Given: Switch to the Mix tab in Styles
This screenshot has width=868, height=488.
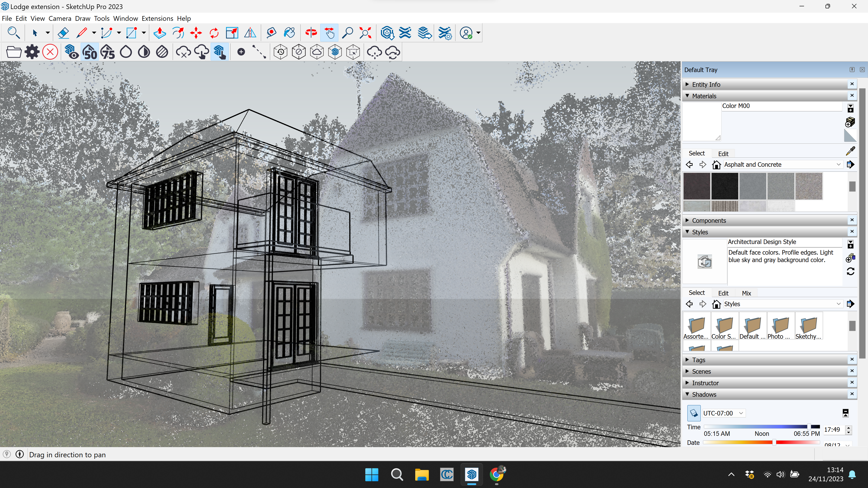Looking at the screenshot, I should tap(746, 293).
